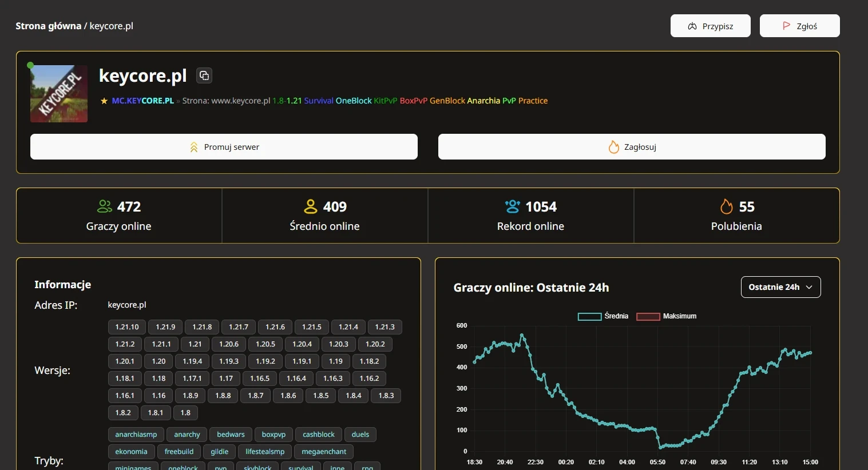
Task: Open the KEYCORE.PL server thumbnail
Action: [x=59, y=94]
